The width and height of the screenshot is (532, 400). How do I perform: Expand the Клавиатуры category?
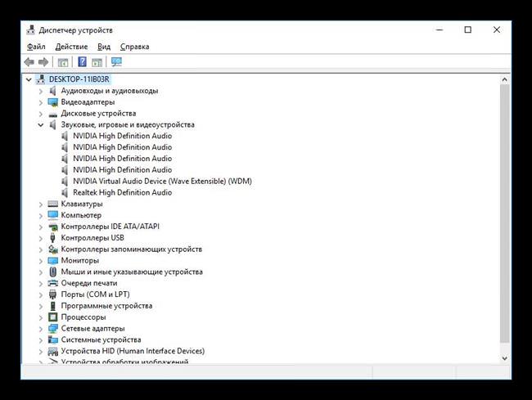coord(41,204)
